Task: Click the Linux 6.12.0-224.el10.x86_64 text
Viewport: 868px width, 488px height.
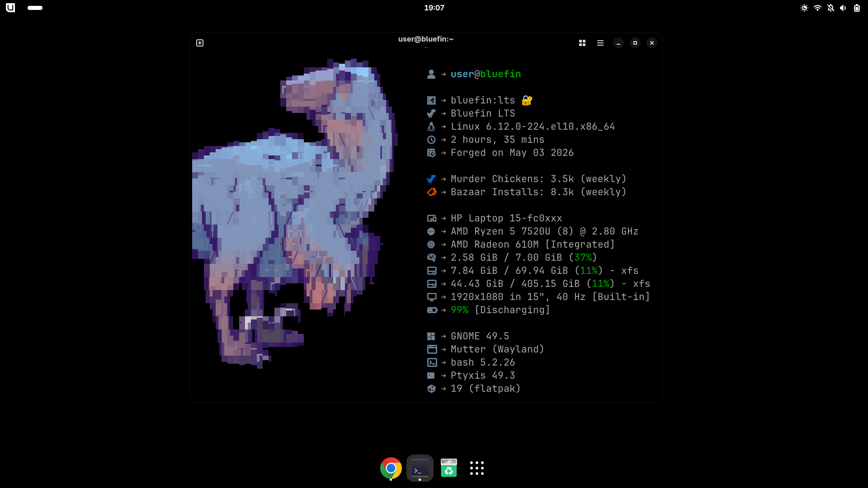Action: point(533,127)
